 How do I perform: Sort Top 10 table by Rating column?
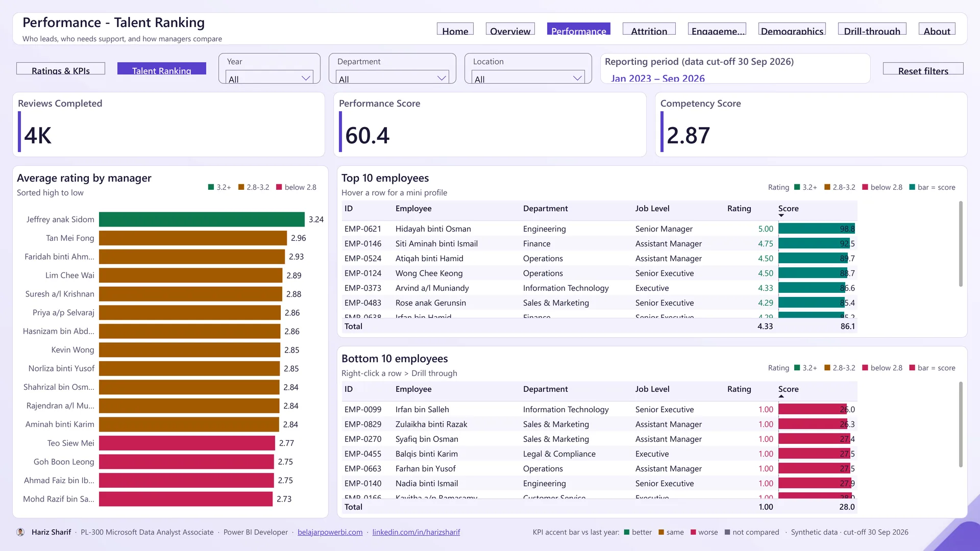pos(739,209)
